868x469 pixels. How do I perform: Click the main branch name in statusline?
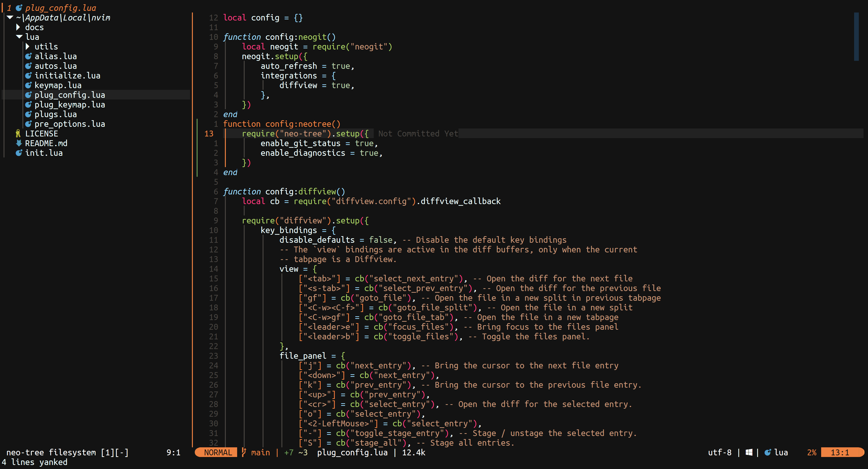[x=260, y=453]
